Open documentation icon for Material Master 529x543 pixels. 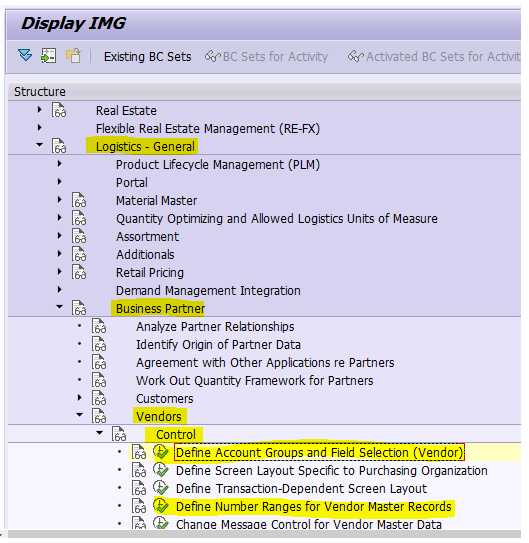(x=79, y=200)
